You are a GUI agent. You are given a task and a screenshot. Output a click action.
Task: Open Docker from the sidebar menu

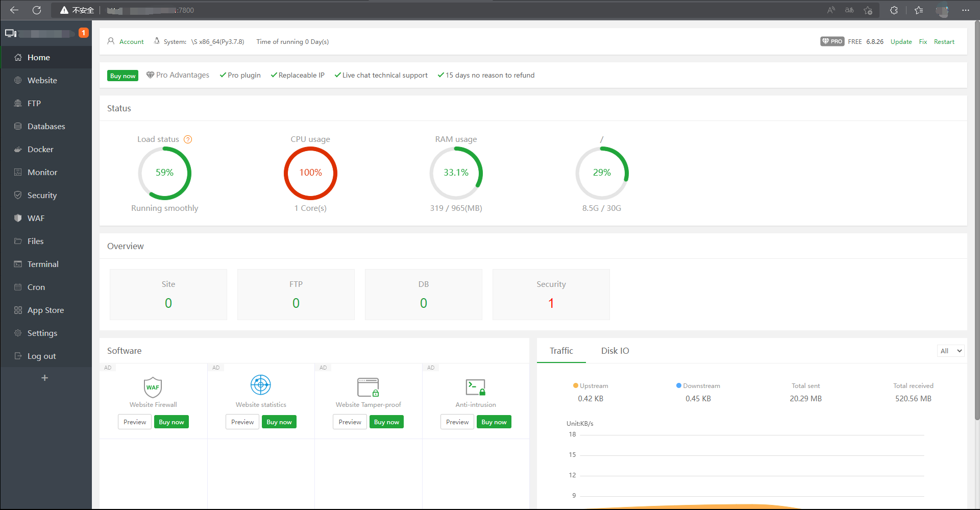click(x=40, y=150)
